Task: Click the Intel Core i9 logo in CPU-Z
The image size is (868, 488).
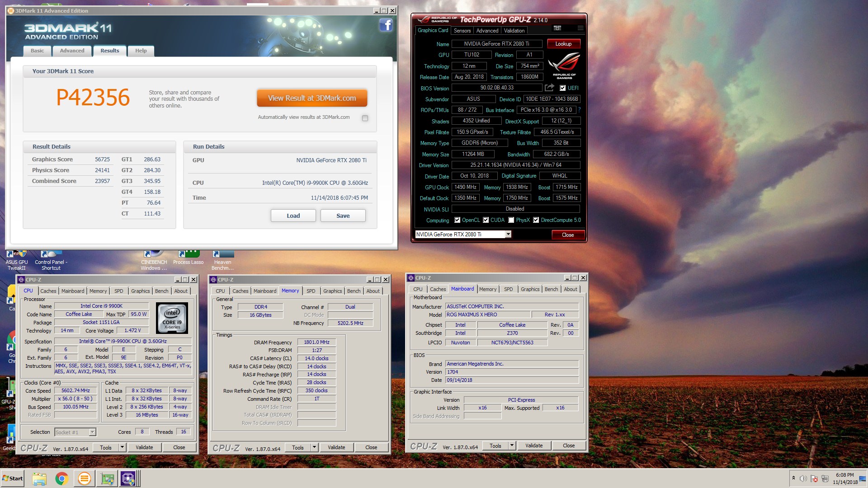Action: (x=172, y=318)
